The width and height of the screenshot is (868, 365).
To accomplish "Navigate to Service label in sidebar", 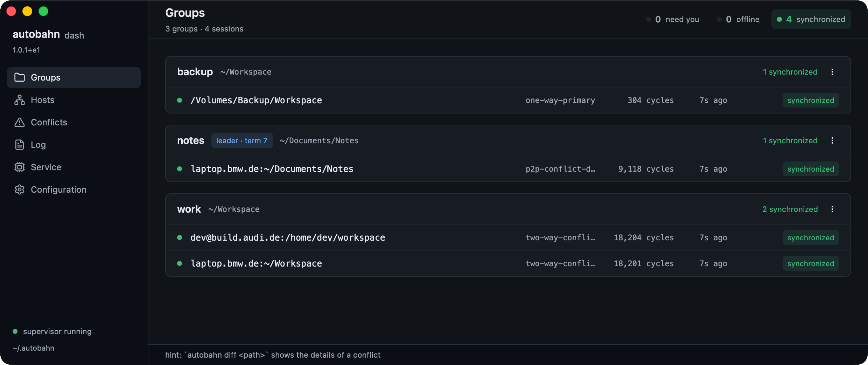I will pyautogui.click(x=46, y=167).
